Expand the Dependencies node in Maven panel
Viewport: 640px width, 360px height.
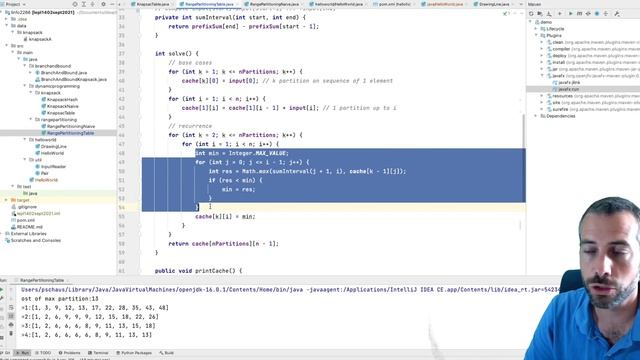pyautogui.click(x=536, y=116)
